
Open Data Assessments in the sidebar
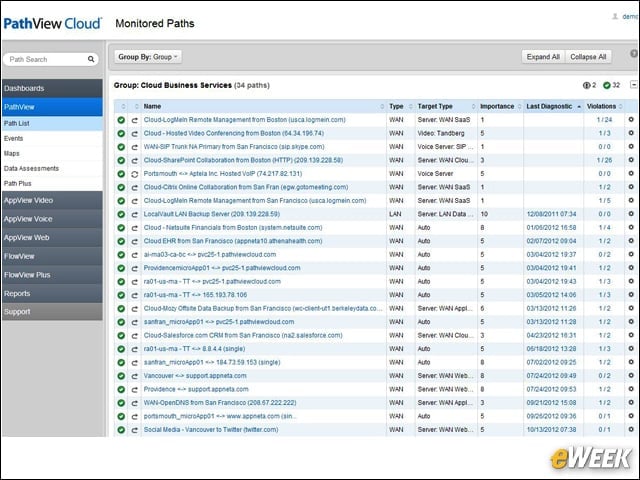coord(52,168)
